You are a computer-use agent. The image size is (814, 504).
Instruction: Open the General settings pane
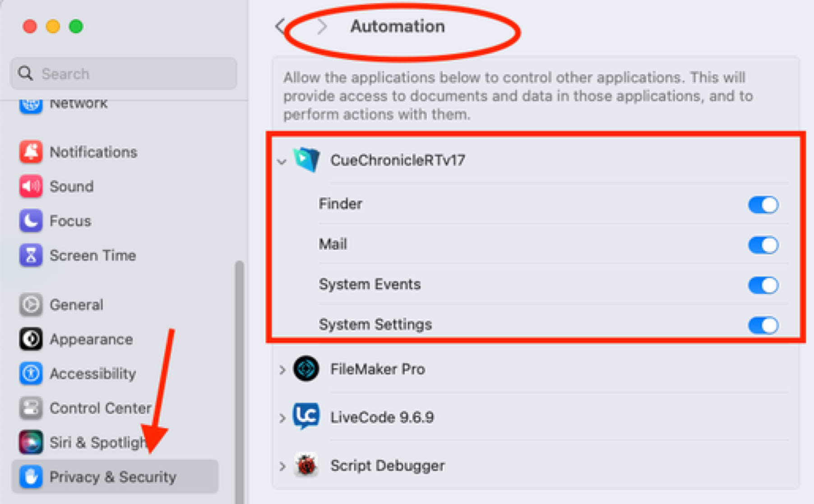pos(76,305)
